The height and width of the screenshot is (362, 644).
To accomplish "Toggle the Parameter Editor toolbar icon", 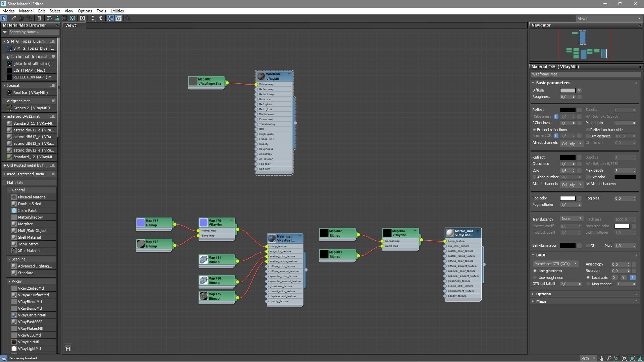I will 118,18.
